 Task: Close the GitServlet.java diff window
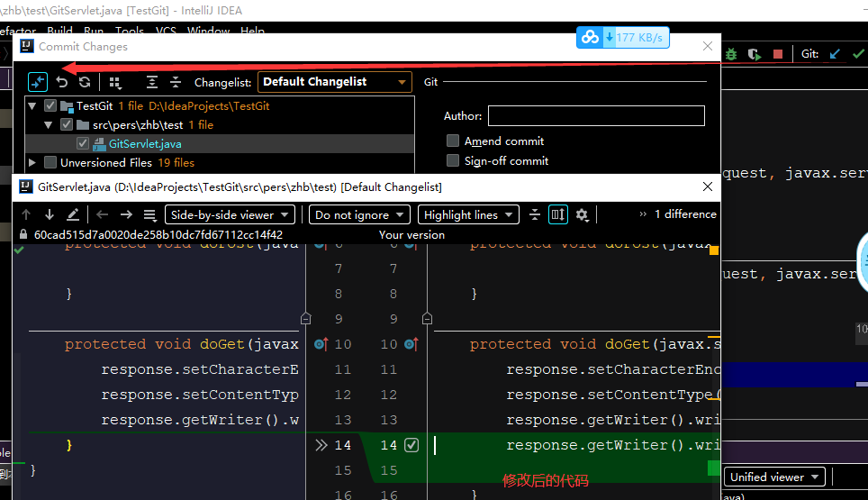(x=708, y=186)
